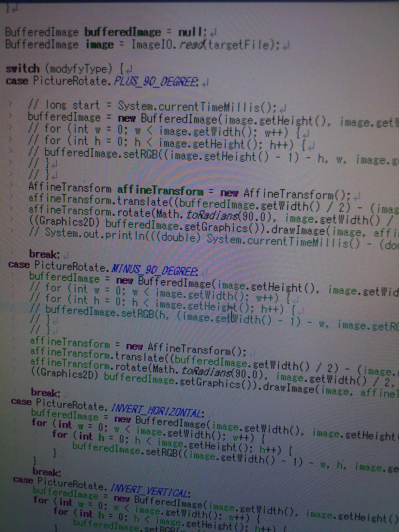Click the PLUS_90_DEGREE constant in the case statement
399x532 pixels.
click(x=156, y=81)
